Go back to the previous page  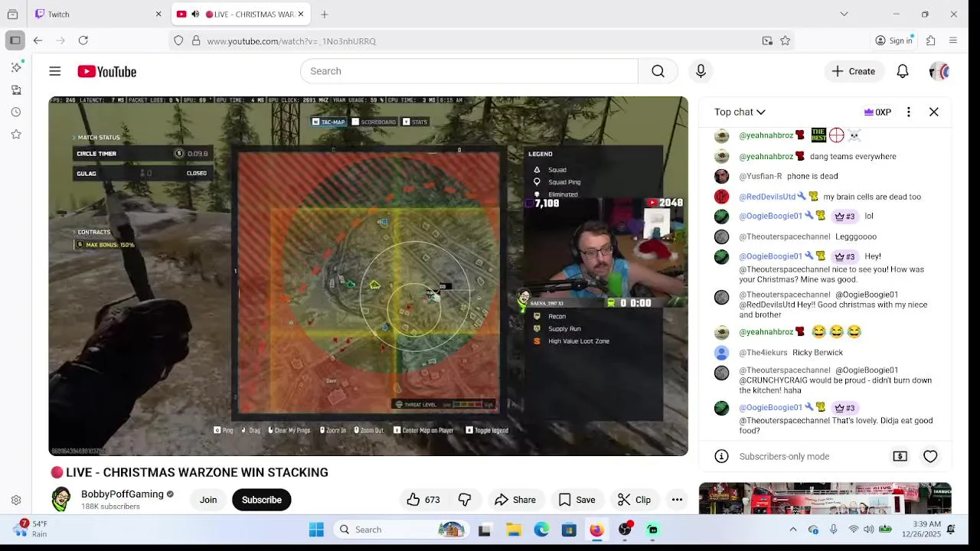pyautogui.click(x=38, y=41)
